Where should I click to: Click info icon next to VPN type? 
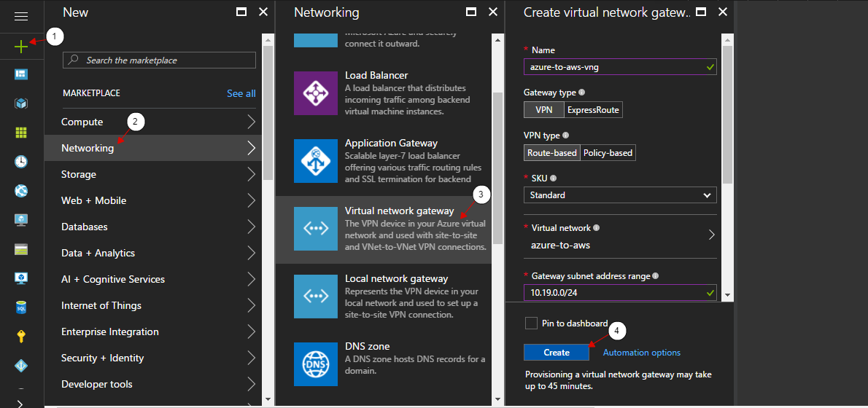[x=566, y=135]
